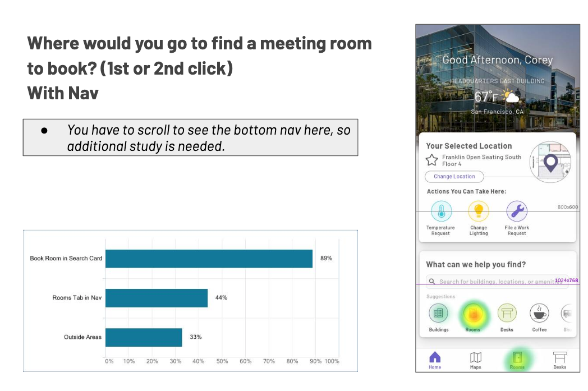
Task: Select the Rooms icon under Suggestions
Action: 473,313
